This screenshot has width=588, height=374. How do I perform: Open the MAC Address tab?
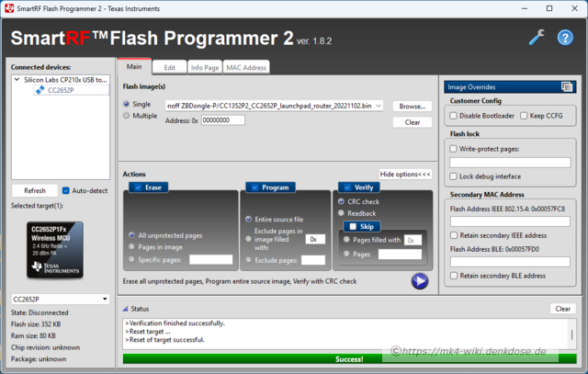(x=246, y=67)
